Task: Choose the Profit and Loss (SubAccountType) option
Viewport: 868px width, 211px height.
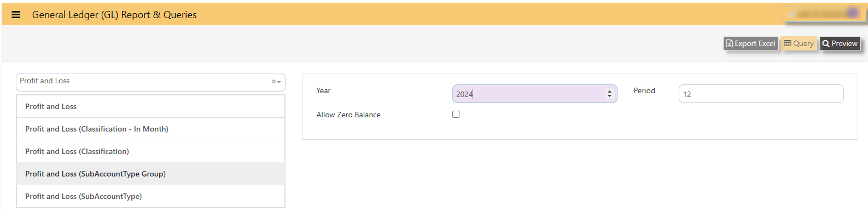Action: click(x=150, y=196)
